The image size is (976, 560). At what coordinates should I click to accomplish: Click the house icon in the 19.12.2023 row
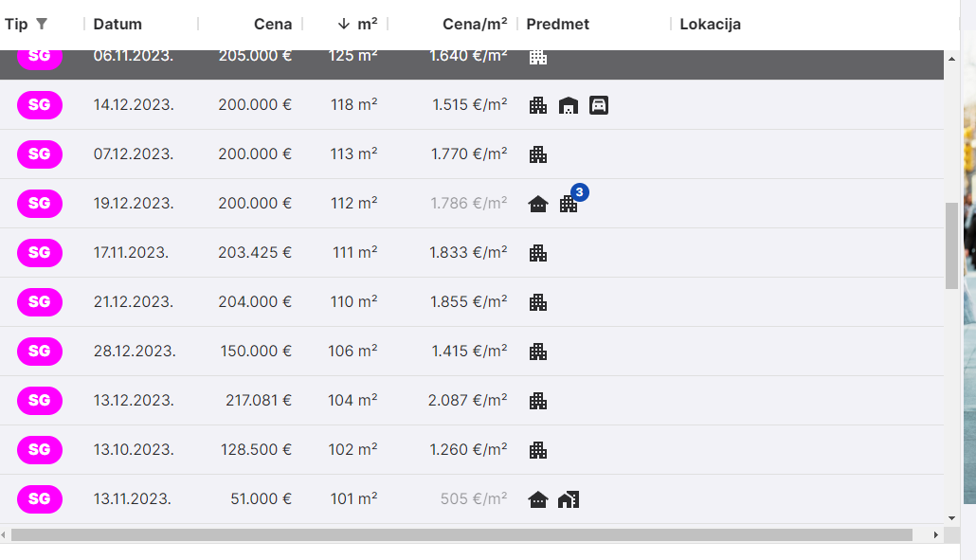point(538,204)
